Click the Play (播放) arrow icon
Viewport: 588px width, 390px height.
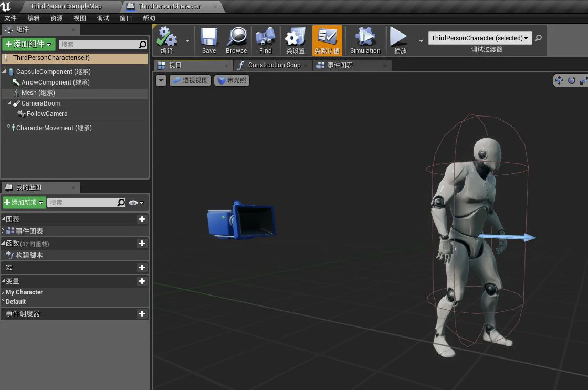pyautogui.click(x=400, y=40)
